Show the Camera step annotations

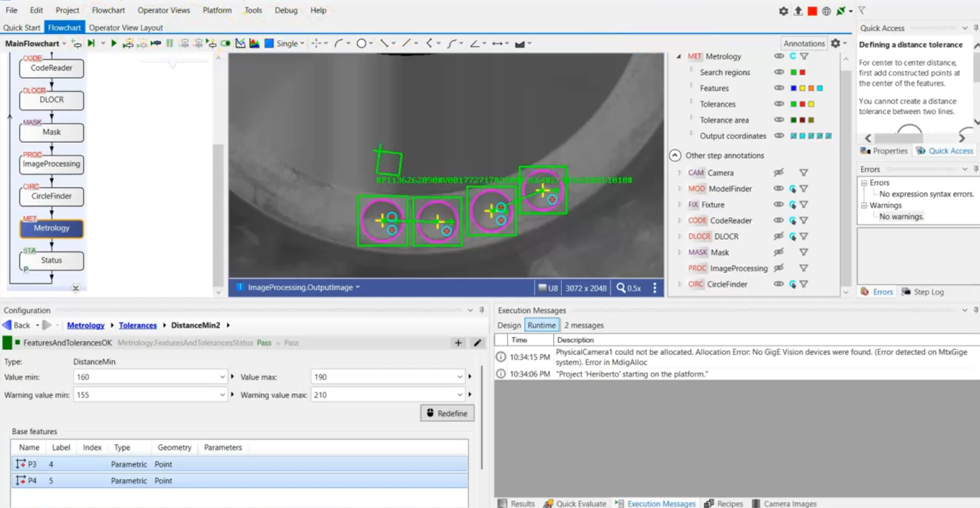[779, 172]
